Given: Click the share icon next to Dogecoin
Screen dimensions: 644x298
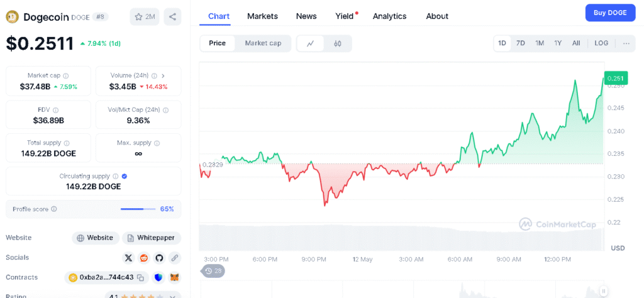Looking at the screenshot, I should coord(172,17).
